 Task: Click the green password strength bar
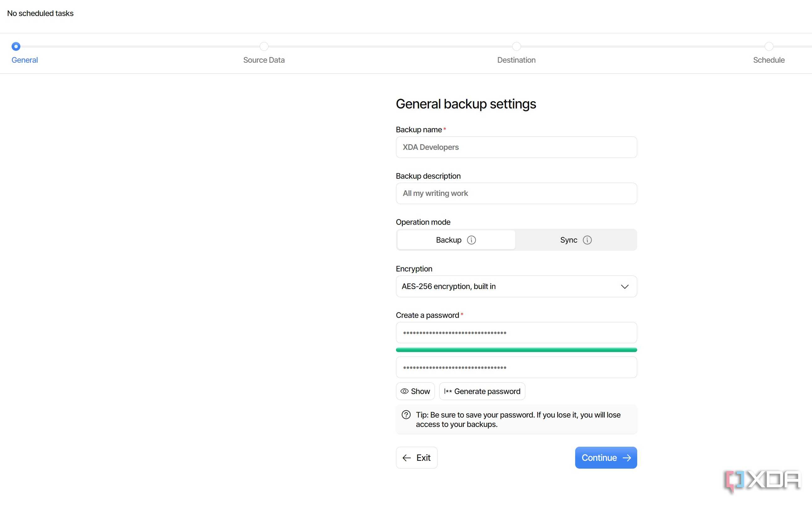point(516,350)
